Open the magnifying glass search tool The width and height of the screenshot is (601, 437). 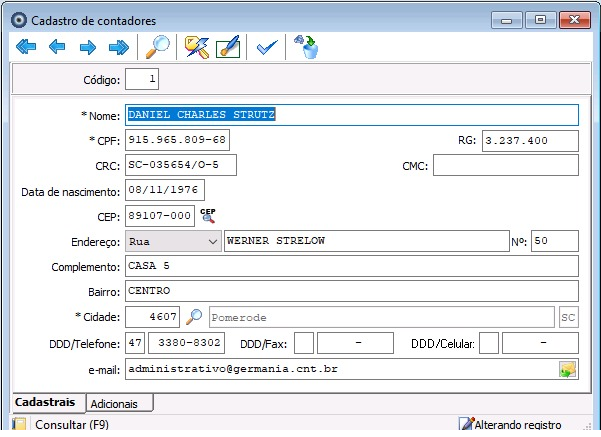(158, 47)
